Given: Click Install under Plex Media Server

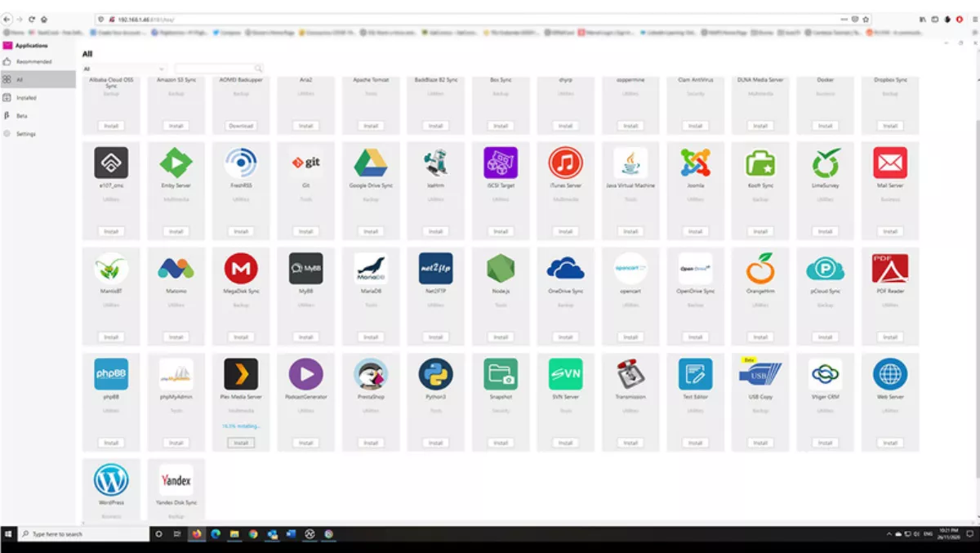Looking at the screenshot, I should click(241, 443).
